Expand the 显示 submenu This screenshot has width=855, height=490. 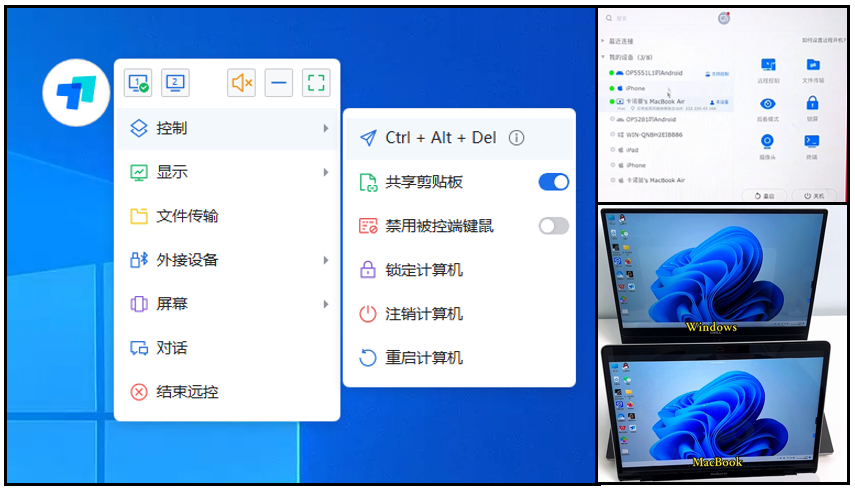tap(228, 172)
